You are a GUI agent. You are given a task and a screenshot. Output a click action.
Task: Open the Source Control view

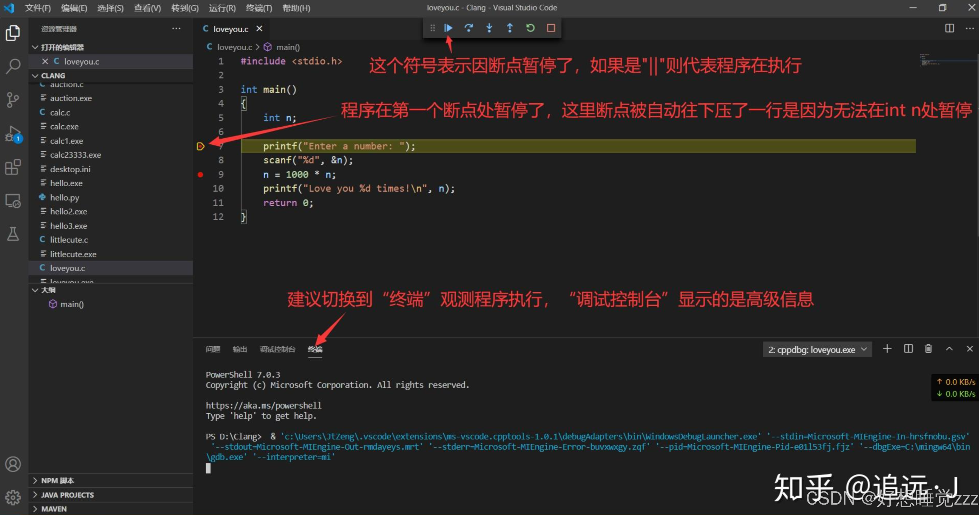[13, 100]
